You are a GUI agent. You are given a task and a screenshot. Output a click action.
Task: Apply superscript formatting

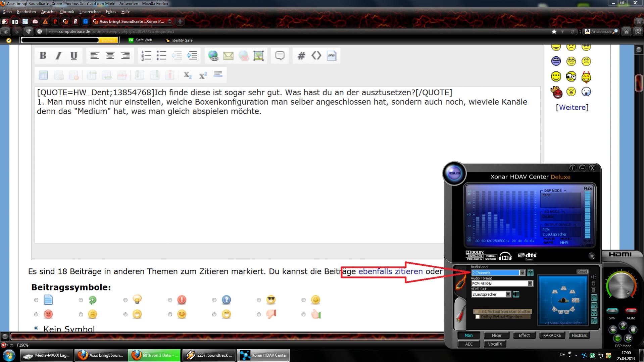[203, 75]
